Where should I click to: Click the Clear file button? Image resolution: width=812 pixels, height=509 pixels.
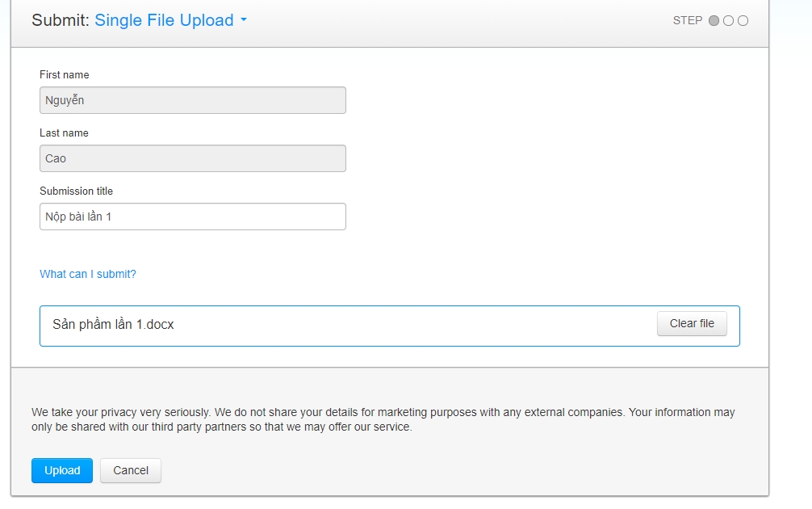click(692, 323)
